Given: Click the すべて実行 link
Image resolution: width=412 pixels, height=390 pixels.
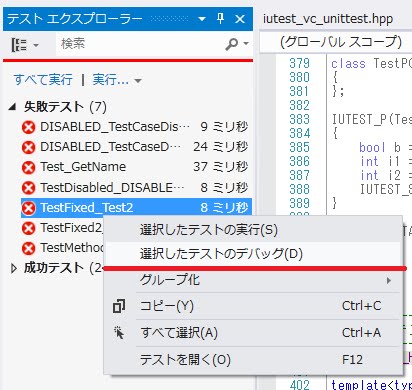Looking at the screenshot, I should click(43, 80).
